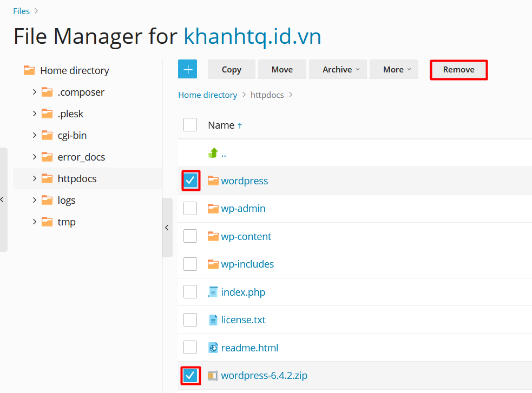Image resolution: width=532 pixels, height=393 pixels.
Task: Tick the checkbox next to wp-admin
Action: tap(191, 209)
